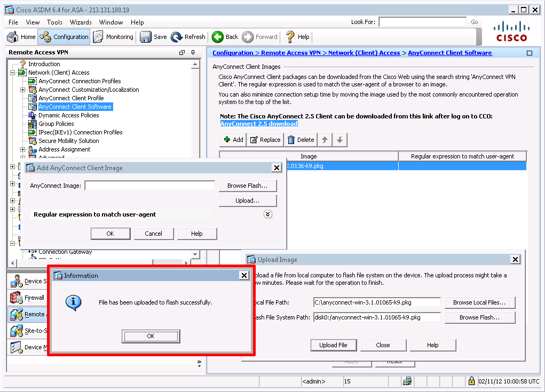Click the Refresh arrow icon

(x=177, y=37)
